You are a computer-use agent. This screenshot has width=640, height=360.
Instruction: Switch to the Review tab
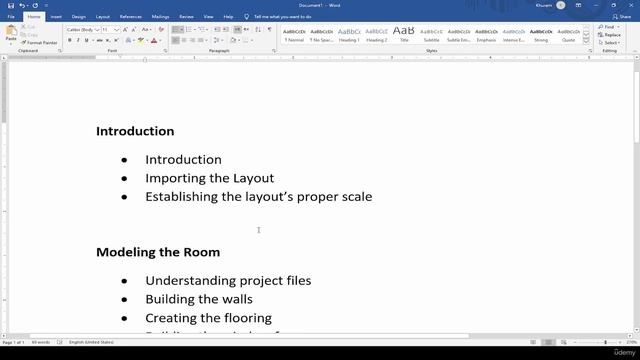[x=186, y=17]
